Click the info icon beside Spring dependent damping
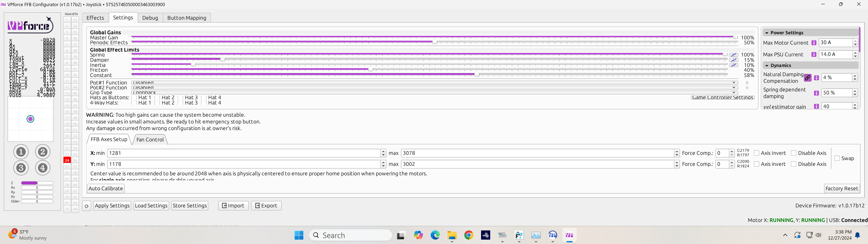 [816, 93]
